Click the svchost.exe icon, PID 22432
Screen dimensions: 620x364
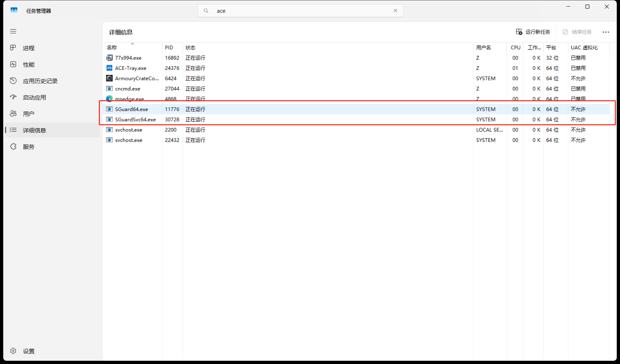[x=109, y=140]
